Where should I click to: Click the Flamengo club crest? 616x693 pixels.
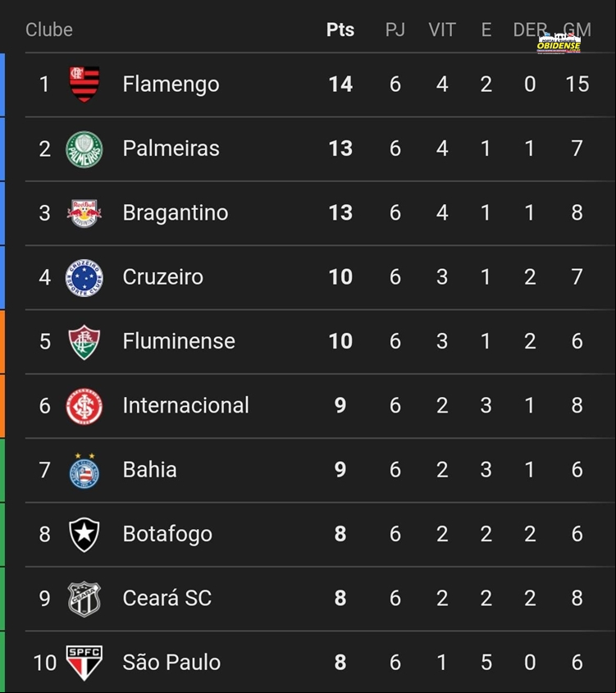[84, 84]
